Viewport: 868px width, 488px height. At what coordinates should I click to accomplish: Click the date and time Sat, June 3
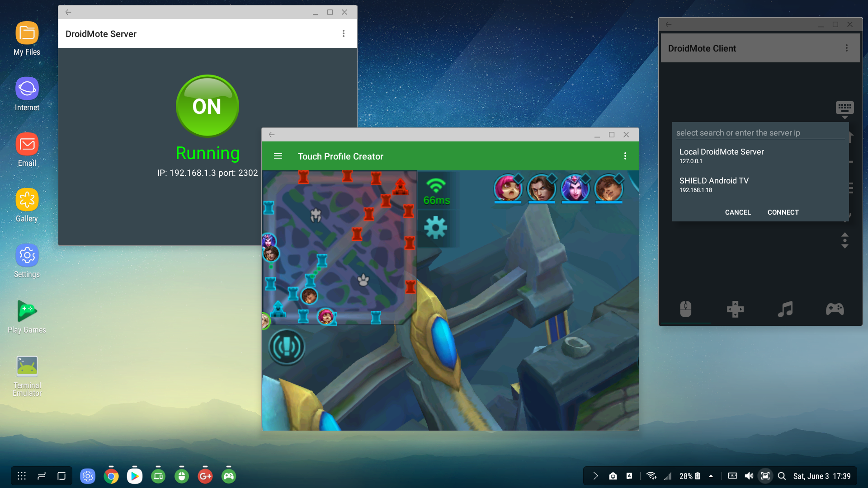coord(822,476)
